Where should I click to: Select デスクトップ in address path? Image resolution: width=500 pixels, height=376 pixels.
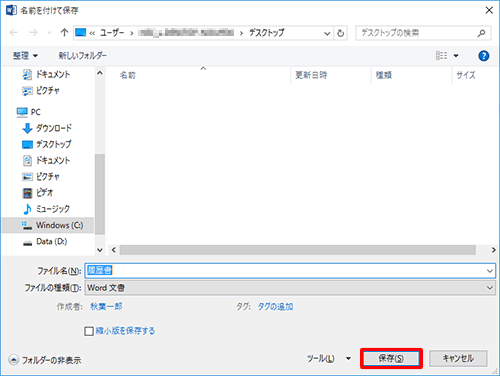pyautogui.click(x=267, y=33)
